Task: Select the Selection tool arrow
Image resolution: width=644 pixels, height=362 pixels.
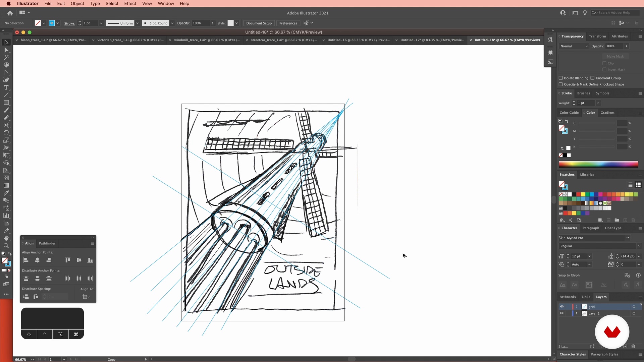Action: [x=6, y=42]
